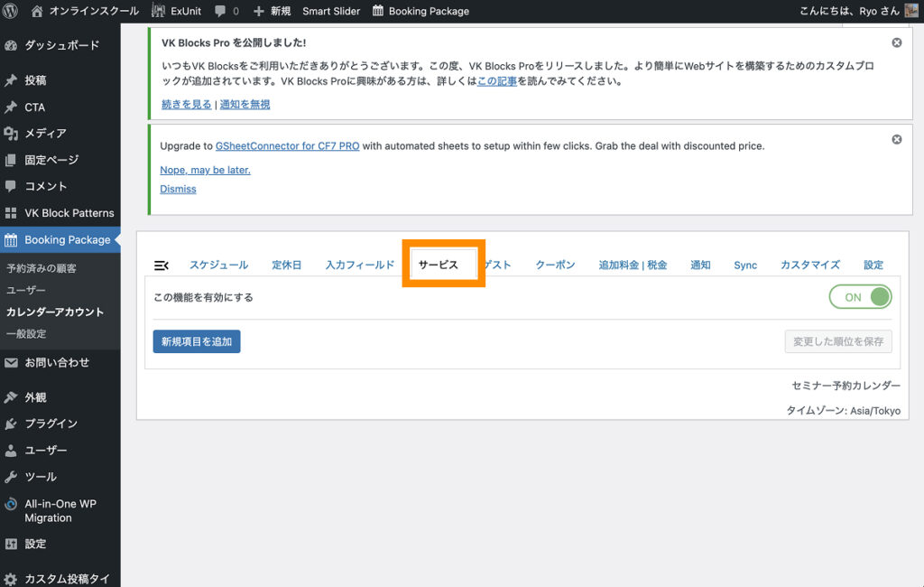Screen dimensions: 924x587
Task: Open the ダッシュボード sidebar item
Action: click(61, 45)
